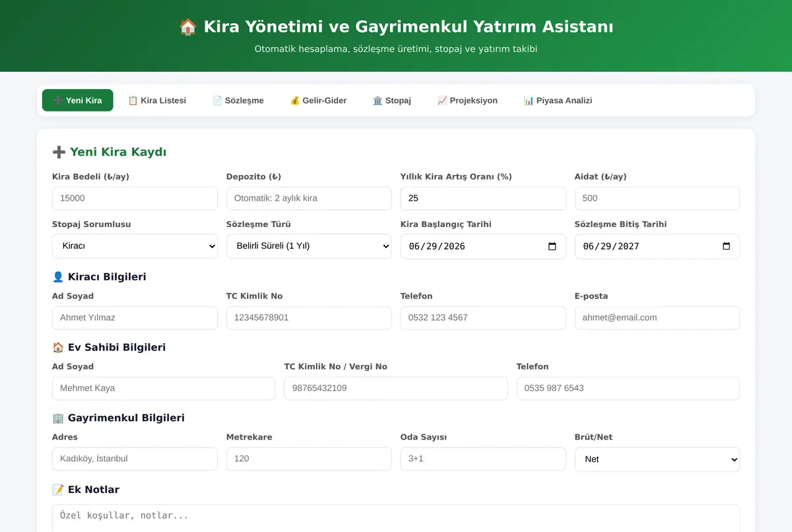Open calendar picker for Sözleşme Bitiş Tarihi
Viewport: 792px width, 532px height.
727,246
